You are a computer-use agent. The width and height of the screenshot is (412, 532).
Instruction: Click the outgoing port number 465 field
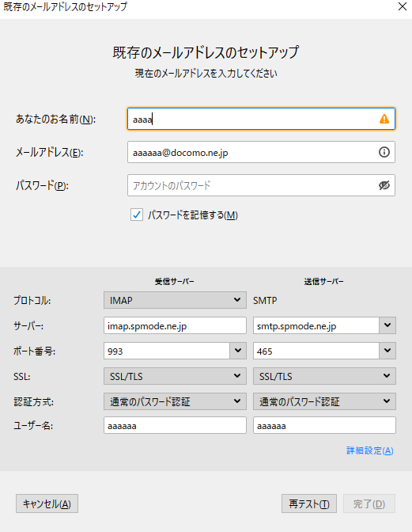click(316, 351)
